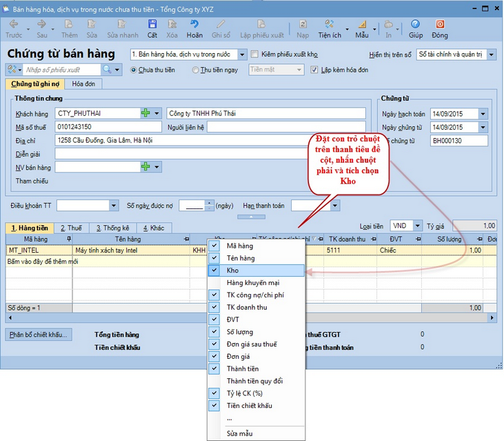Click the search magnifier icon
This screenshot has width=504, height=441.
point(107,70)
